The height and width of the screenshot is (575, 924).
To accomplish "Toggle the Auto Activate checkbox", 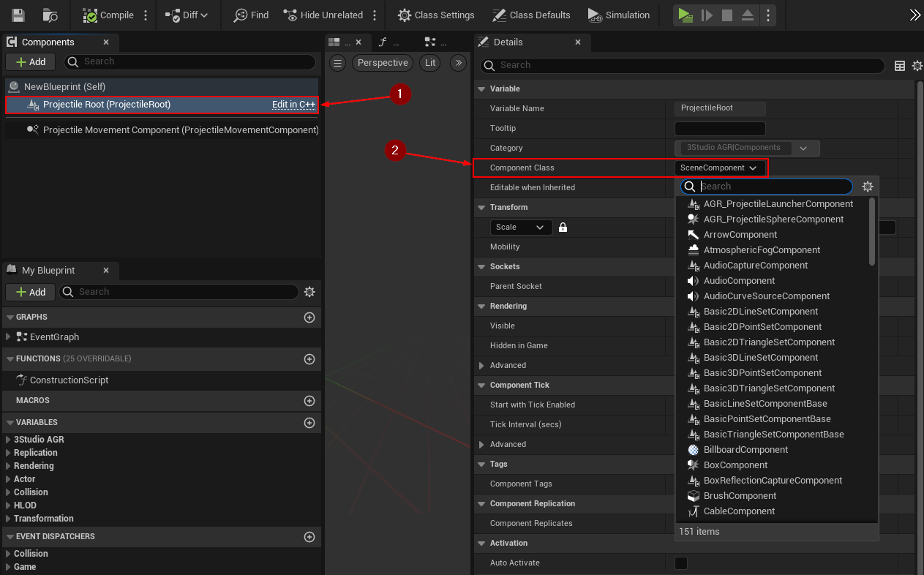I will (x=680, y=563).
